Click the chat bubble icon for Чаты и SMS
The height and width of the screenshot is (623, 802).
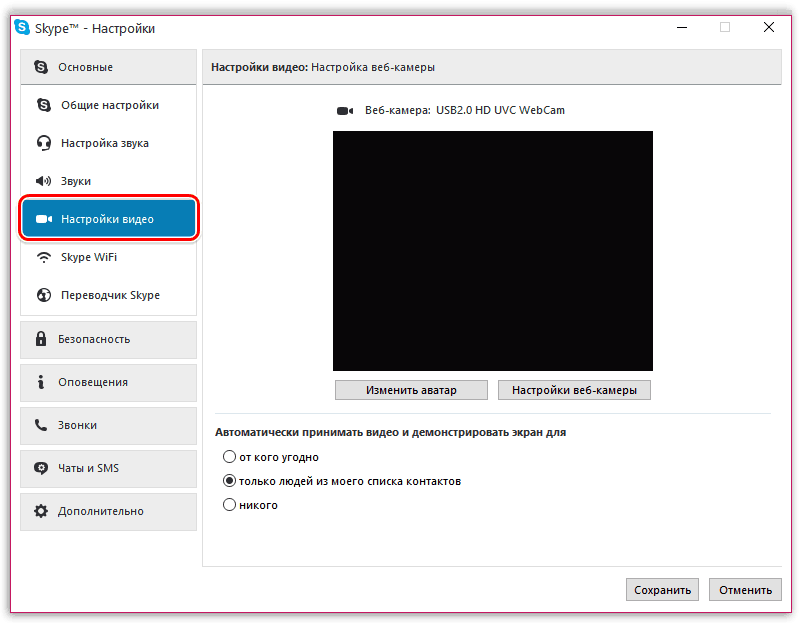pos(41,468)
